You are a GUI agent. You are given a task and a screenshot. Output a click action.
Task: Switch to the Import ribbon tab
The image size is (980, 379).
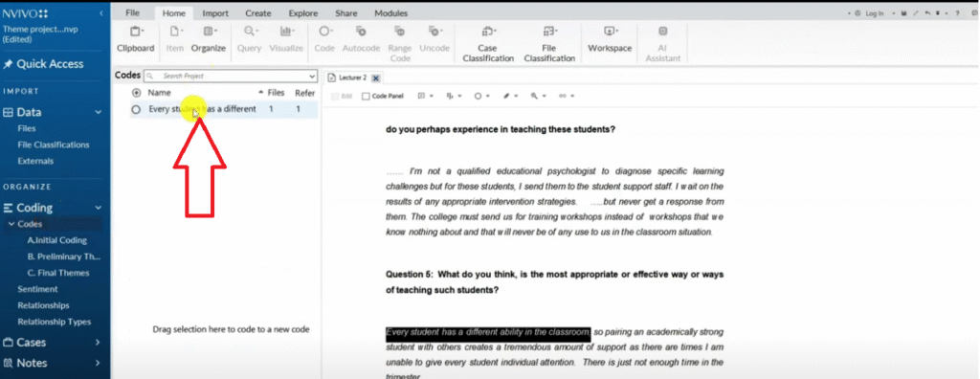point(215,13)
